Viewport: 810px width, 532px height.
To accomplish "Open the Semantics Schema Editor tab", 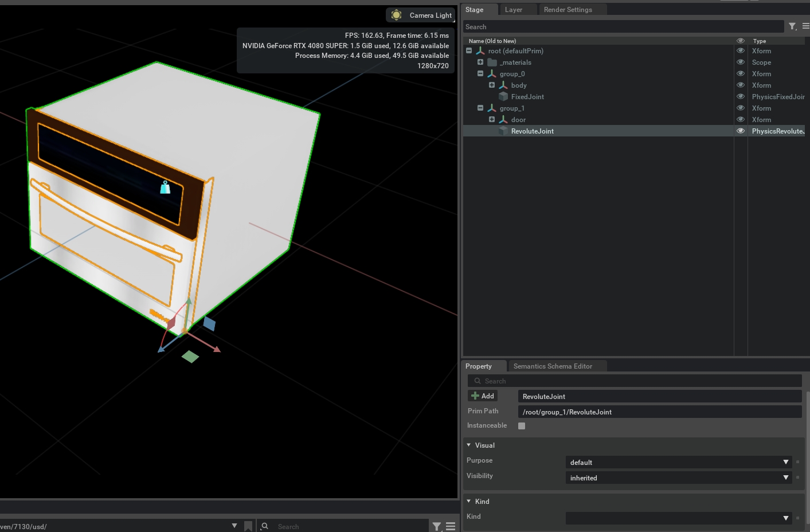I will (x=553, y=366).
